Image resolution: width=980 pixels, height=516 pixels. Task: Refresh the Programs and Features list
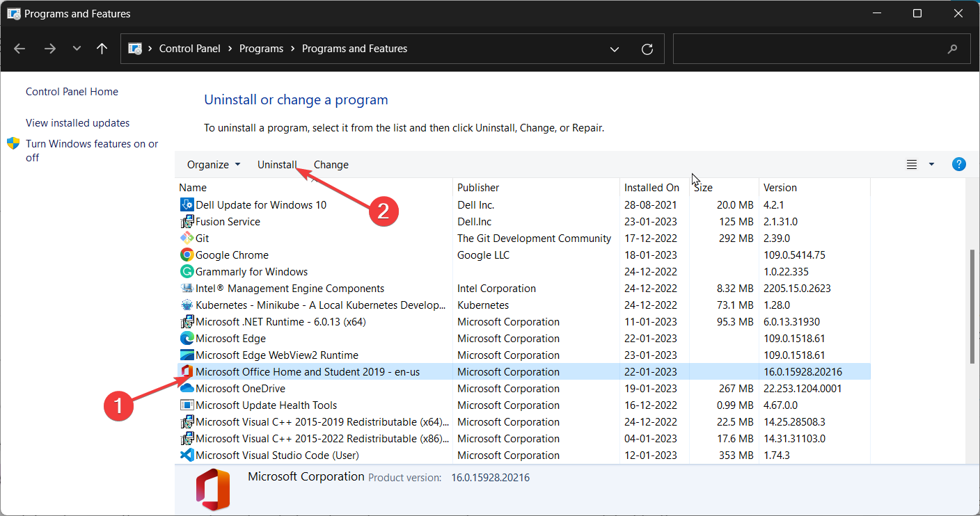point(647,49)
